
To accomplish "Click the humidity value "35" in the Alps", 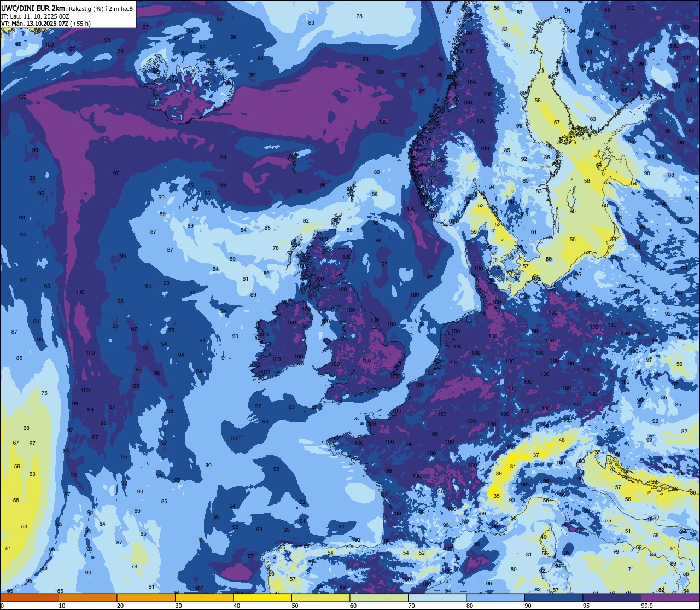I will coord(497,496).
